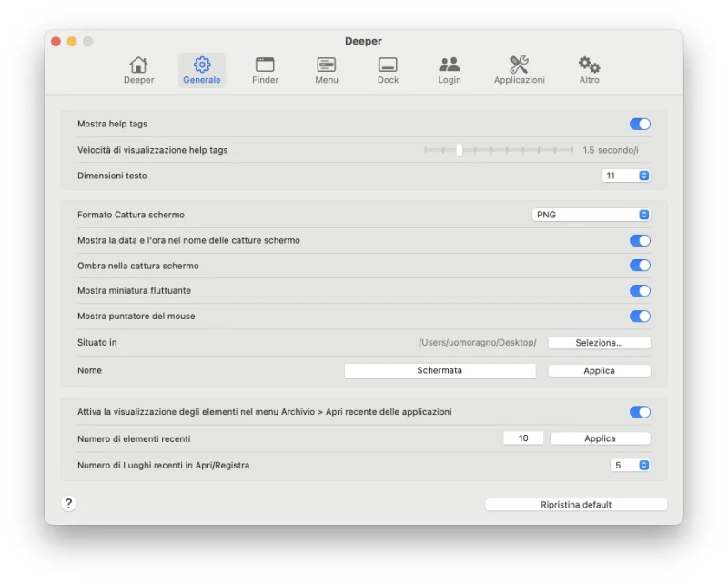The image size is (728, 584).
Task: Turn off Mostra puntatore del mouse
Action: point(640,317)
